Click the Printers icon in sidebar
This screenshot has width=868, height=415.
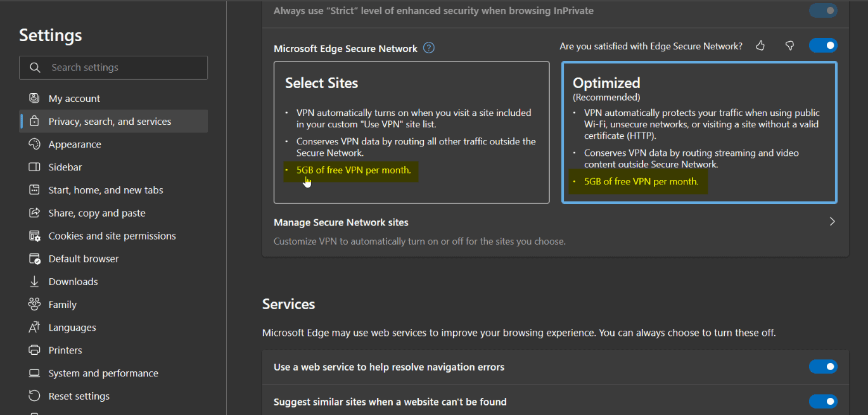pyautogui.click(x=35, y=350)
